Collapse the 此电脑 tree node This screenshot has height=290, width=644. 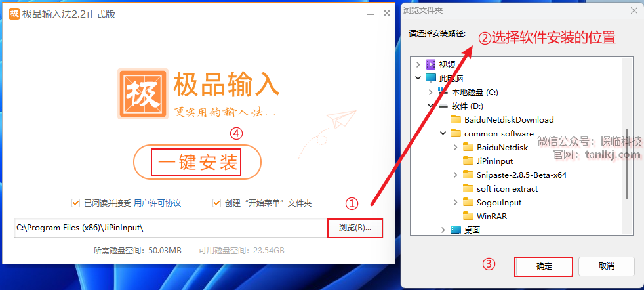pyautogui.click(x=418, y=78)
